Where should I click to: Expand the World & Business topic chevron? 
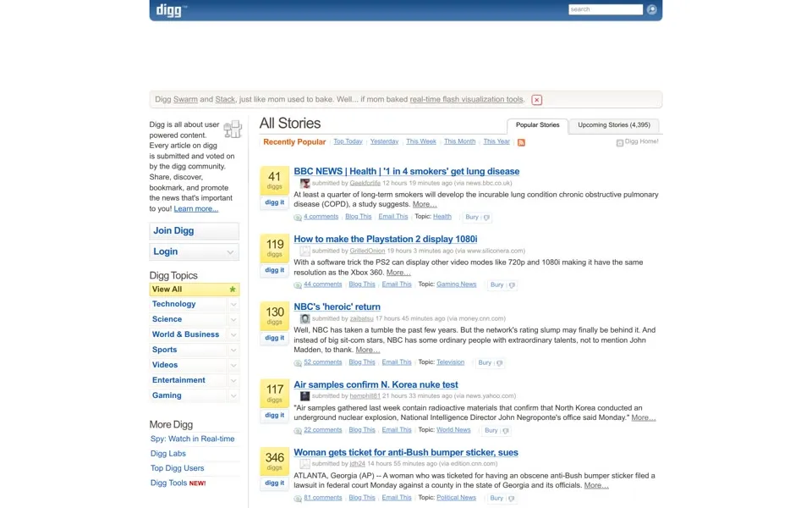click(x=233, y=335)
